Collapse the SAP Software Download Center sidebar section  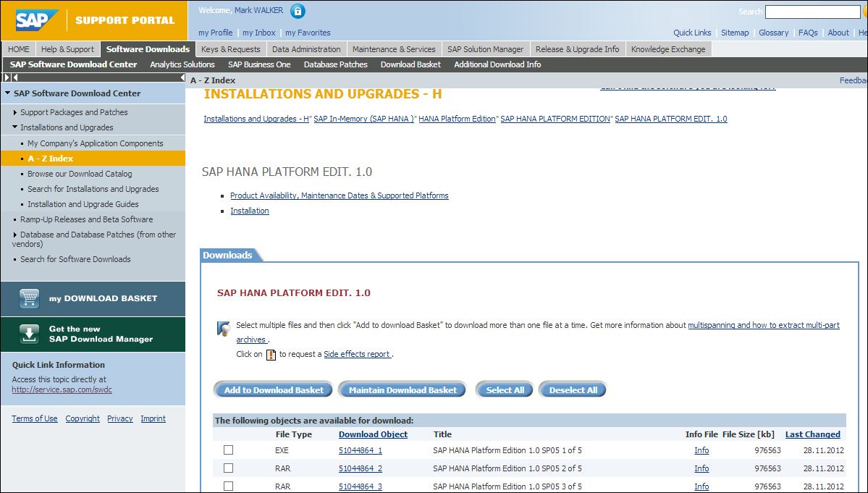tap(8, 93)
